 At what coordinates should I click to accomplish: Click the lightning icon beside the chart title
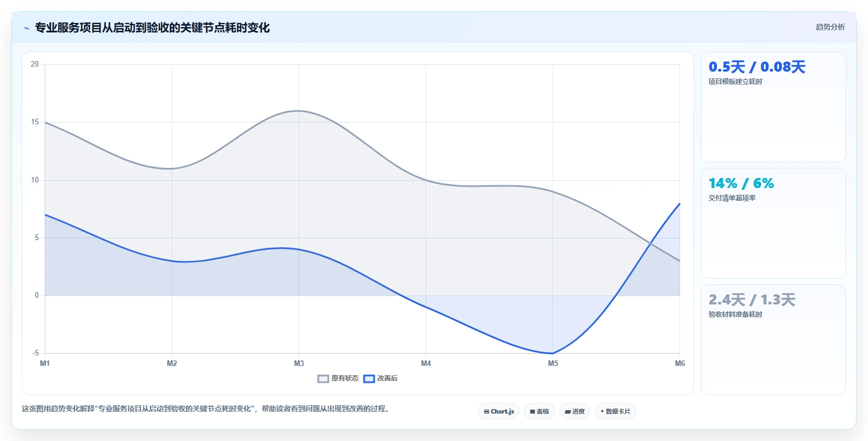click(27, 28)
